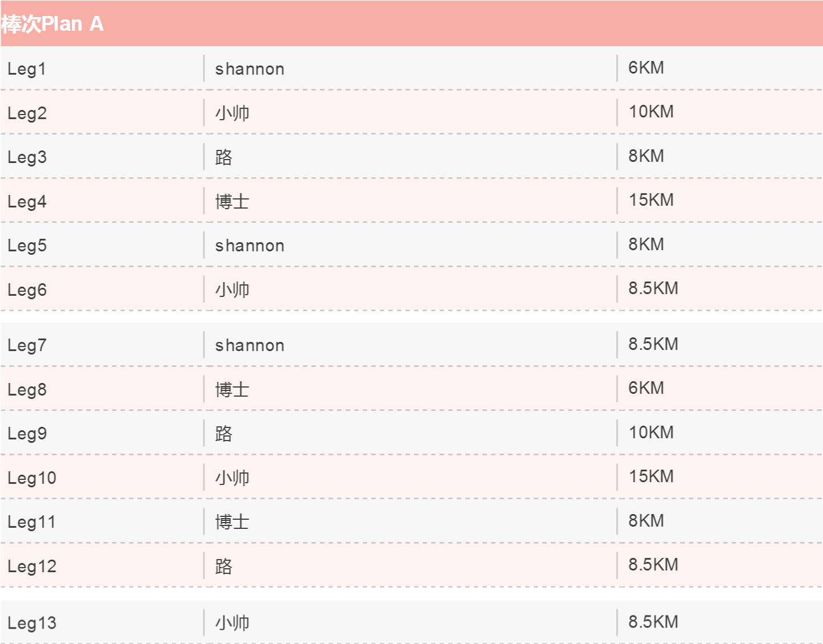
Task: Select shannon in the Leg1 row
Action: tap(250, 69)
